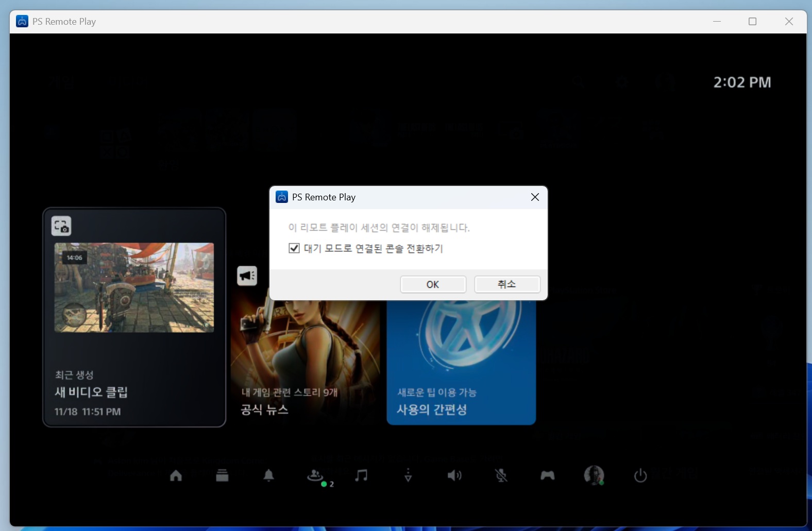This screenshot has width=812, height=531.
Task: Toggle the muted microphone icon
Action: click(x=501, y=475)
